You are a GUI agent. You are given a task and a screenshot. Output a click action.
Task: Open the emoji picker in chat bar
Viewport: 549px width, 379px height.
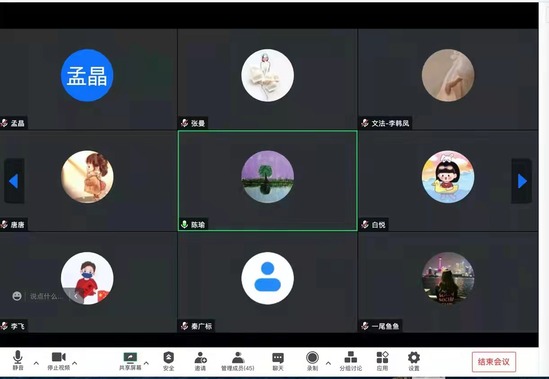[17, 296]
